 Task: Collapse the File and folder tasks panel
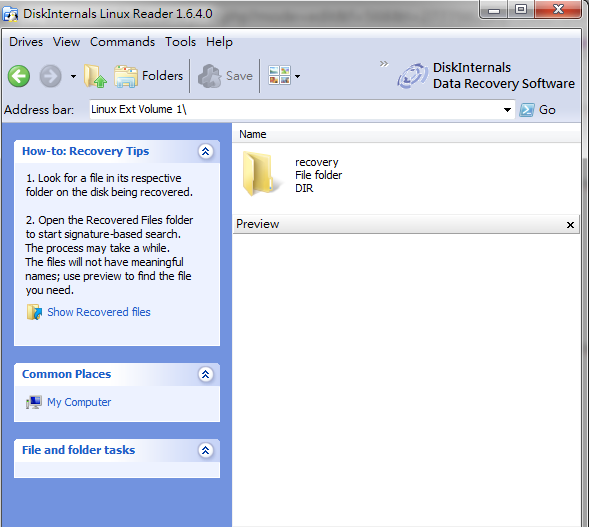click(205, 450)
